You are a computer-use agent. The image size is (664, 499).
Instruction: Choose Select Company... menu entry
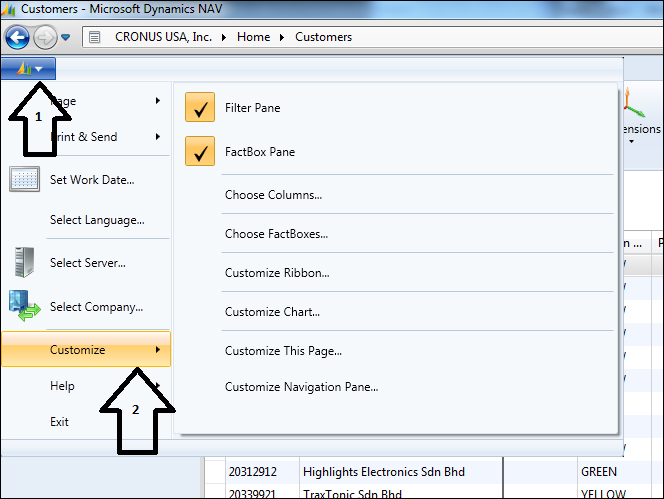click(86, 307)
